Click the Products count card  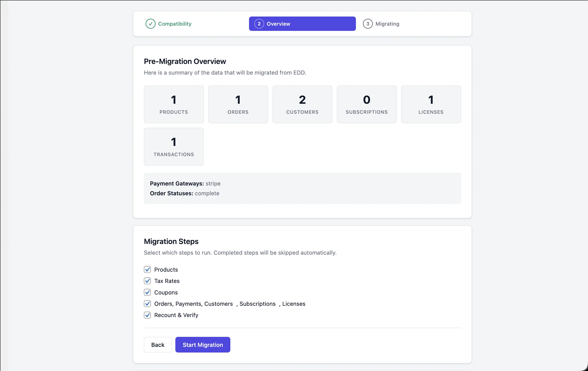tap(173, 104)
